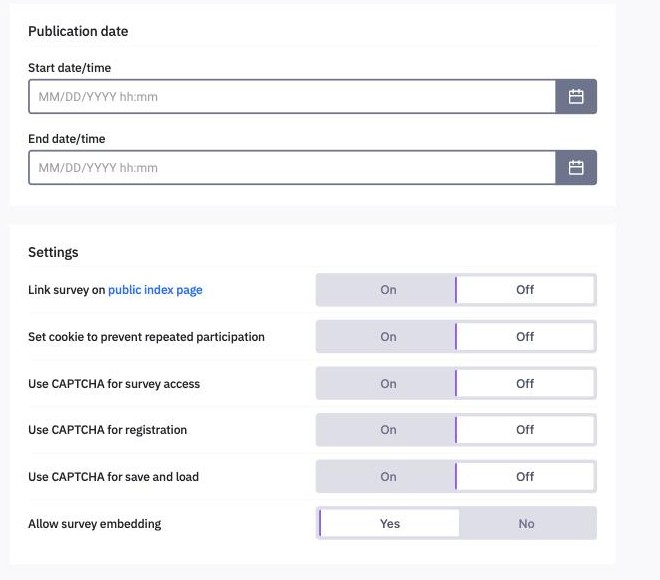
Task: Click the Settings section heading
Action: (53, 252)
